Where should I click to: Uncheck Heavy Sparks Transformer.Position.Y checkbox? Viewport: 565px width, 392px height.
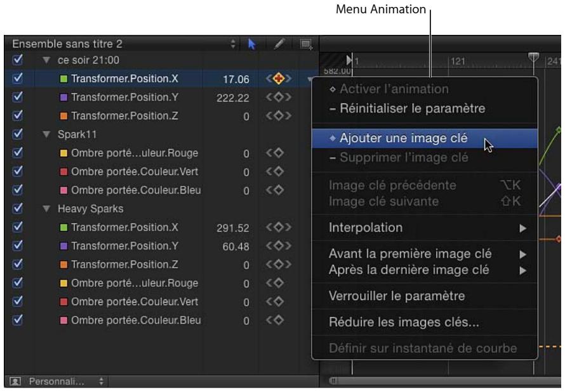pyautogui.click(x=18, y=246)
